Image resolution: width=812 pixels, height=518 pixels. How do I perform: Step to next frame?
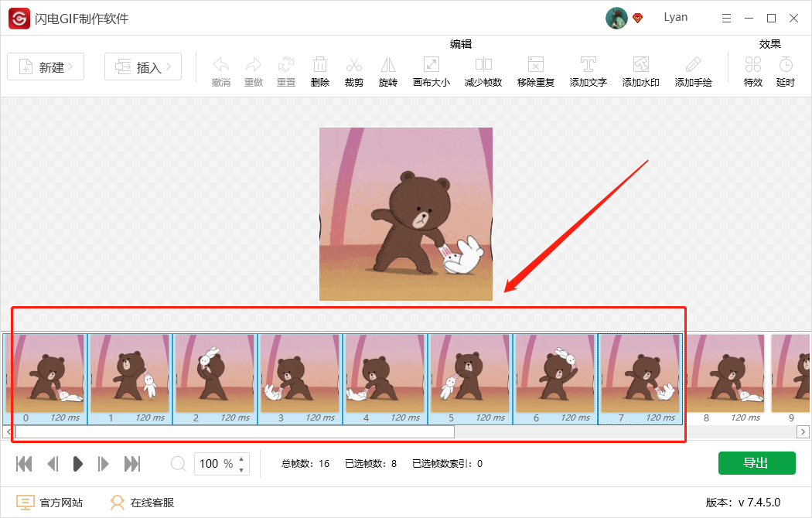pos(103,464)
